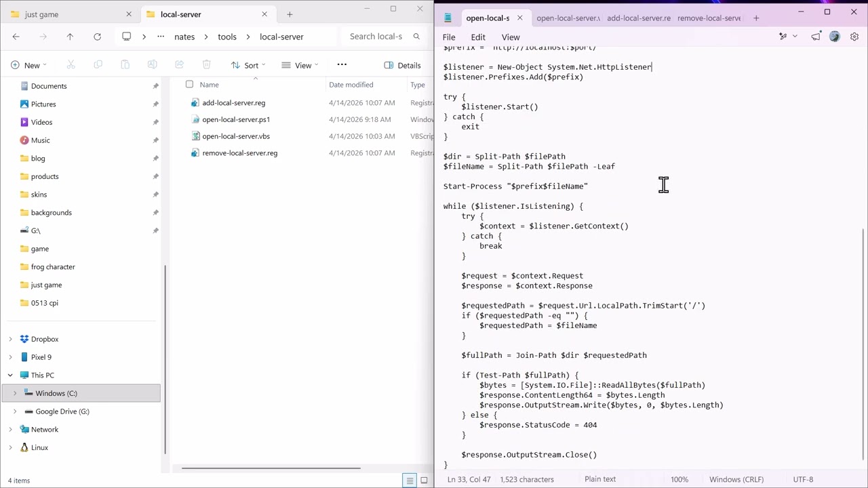Image resolution: width=868 pixels, height=488 pixels.
Task: Click the Ln 33, Col 47 status indicator
Action: [x=469, y=479]
